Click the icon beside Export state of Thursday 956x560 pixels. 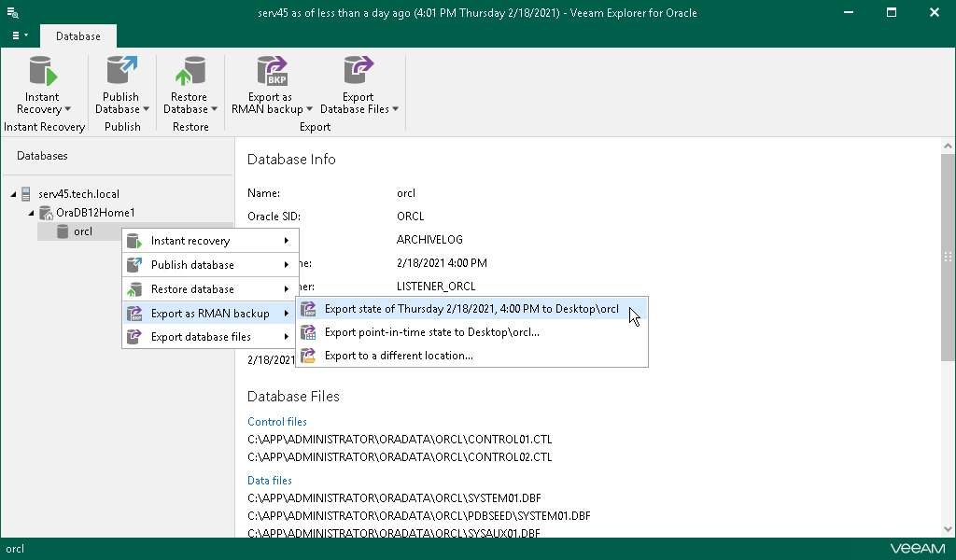click(308, 309)
